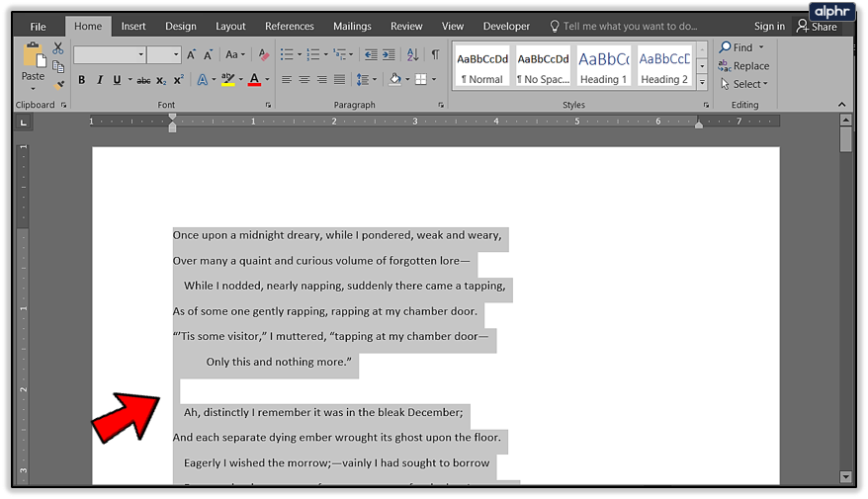This screenshot has width=868, height=499.
Task: Click the Cut scissors icon
Action: (x=58, y=47)
